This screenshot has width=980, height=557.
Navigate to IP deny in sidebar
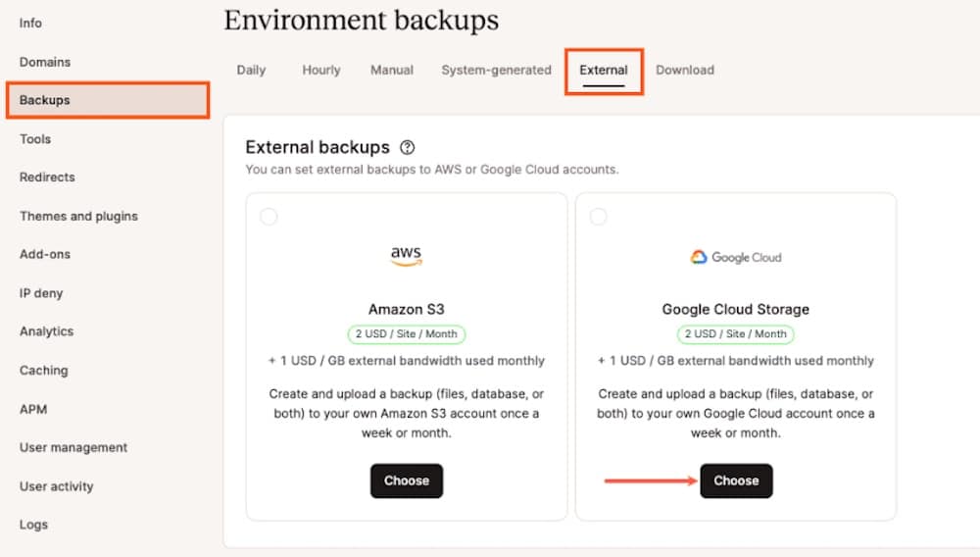coord(41,293)
